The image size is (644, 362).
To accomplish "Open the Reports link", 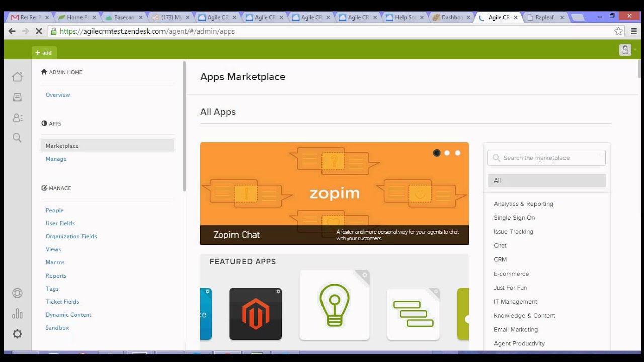I will [x=56, y=276].
